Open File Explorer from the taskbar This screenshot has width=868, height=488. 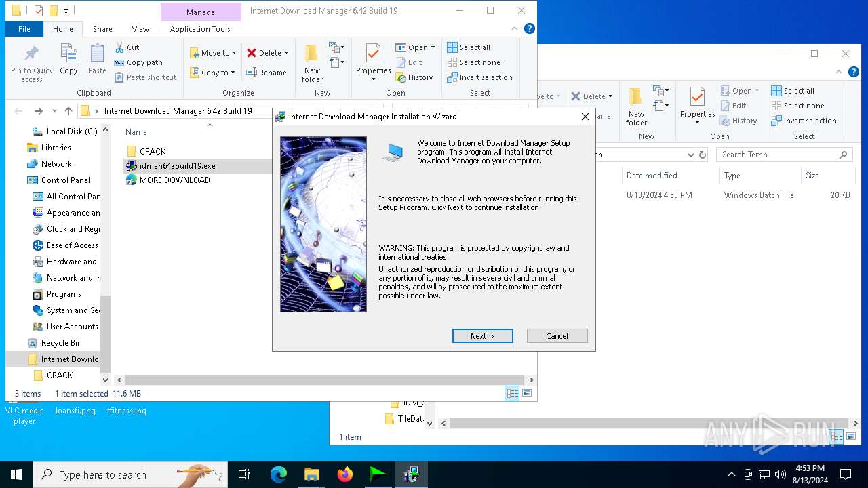click(x=311, y=474)
